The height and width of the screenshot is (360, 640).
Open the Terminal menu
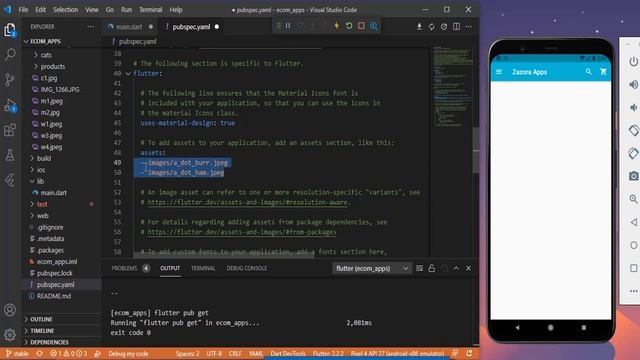151,9
